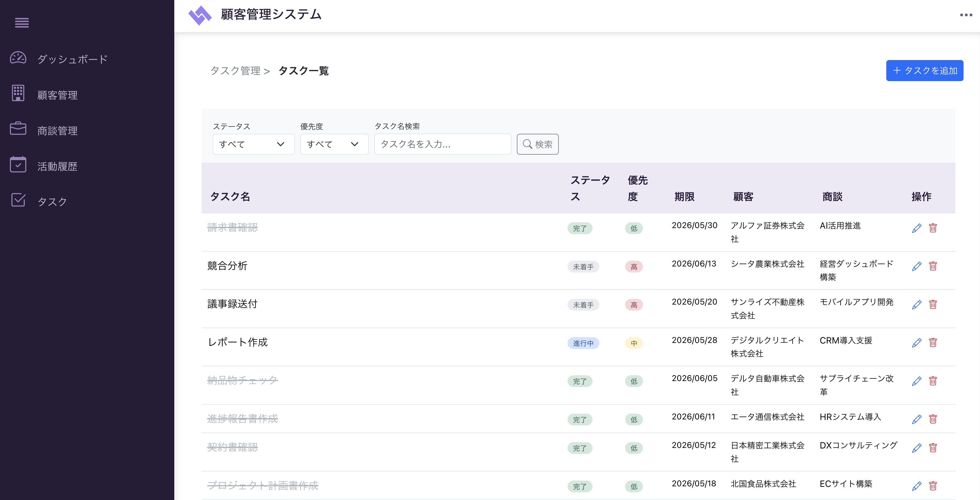This screenshot has height=500, width=980.
Task: Edit the 議事録送付 task
Action: (916, 305)
